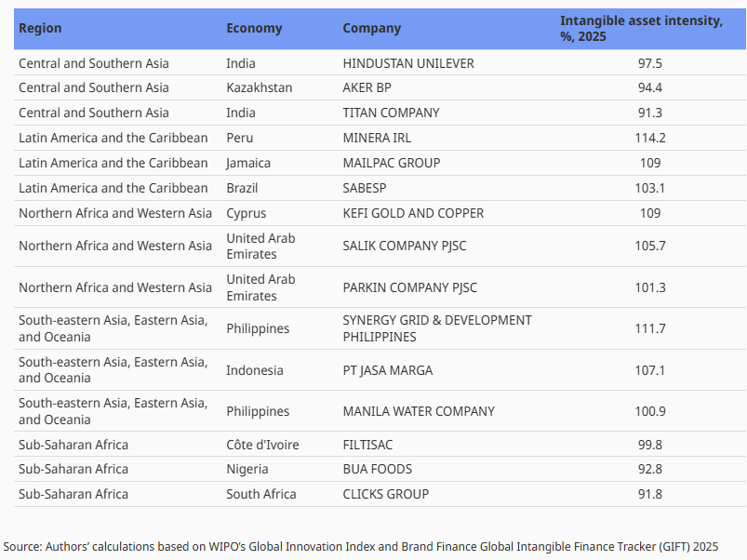Click the 114.2 intensity value

[650, 138]
